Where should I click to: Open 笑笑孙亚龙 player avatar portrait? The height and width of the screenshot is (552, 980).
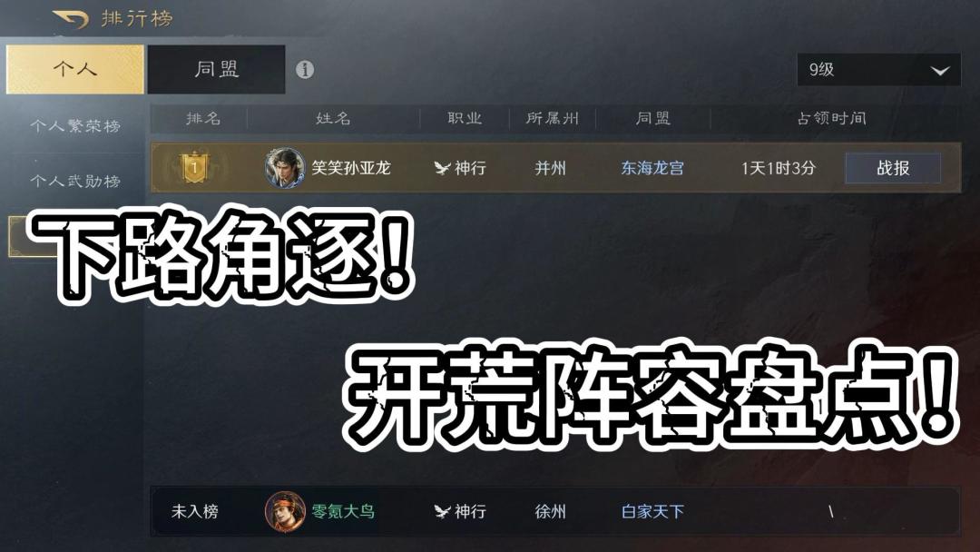(285, 168)
